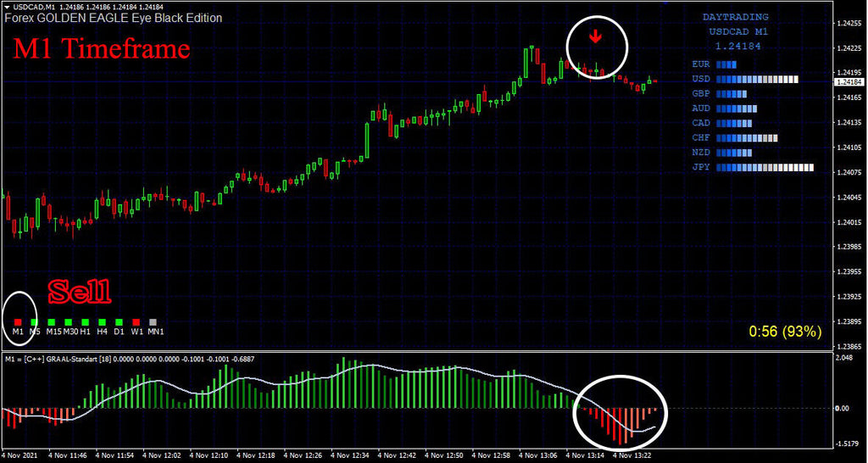868x463 pixels.
Task: Click the 1.24135 price axis label
Action: [x=850, y=122]
